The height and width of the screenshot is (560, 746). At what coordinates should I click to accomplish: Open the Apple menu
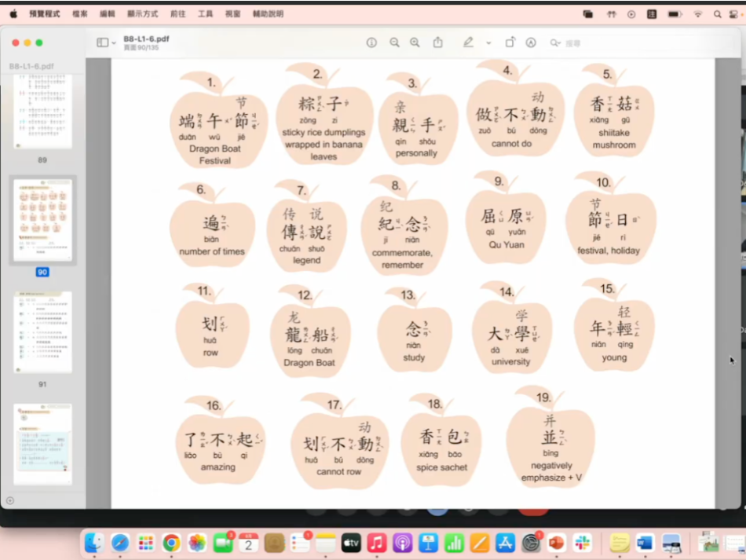(x=13, y=14)
